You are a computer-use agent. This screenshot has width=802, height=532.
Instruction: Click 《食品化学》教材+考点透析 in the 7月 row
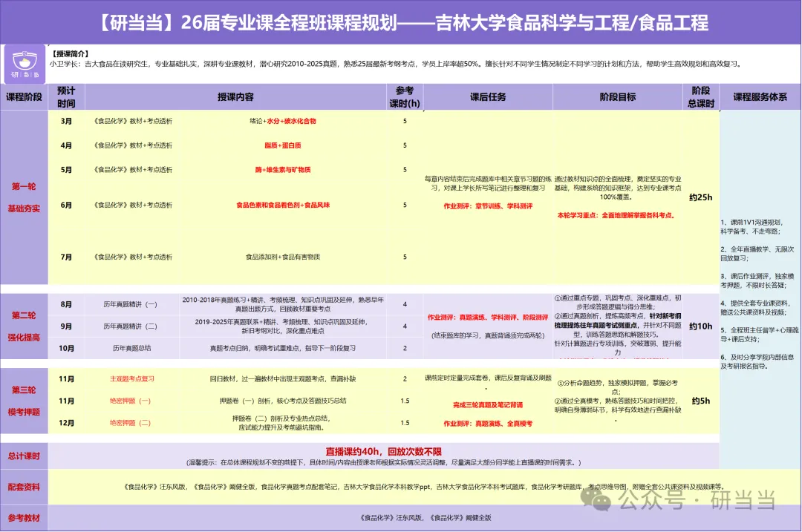tap(132, 257)
